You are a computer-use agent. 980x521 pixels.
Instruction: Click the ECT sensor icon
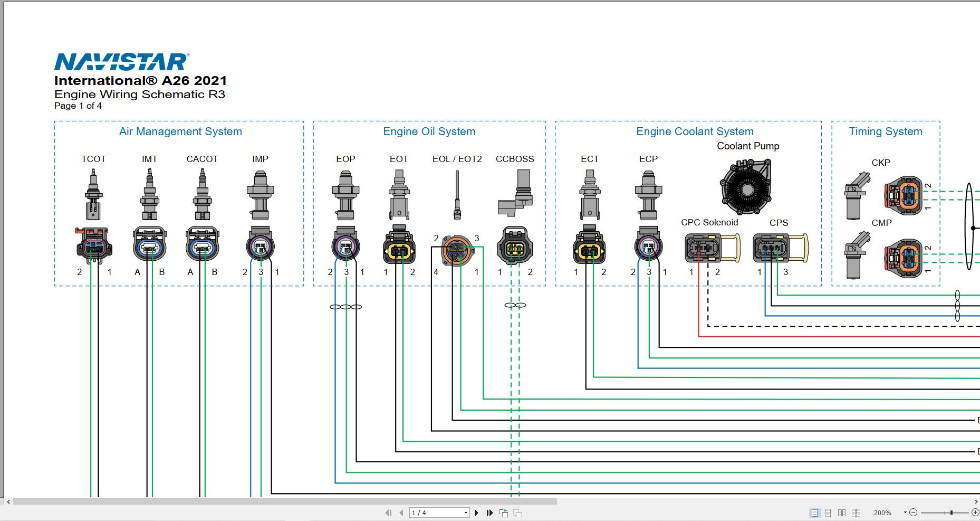(590, 194)
